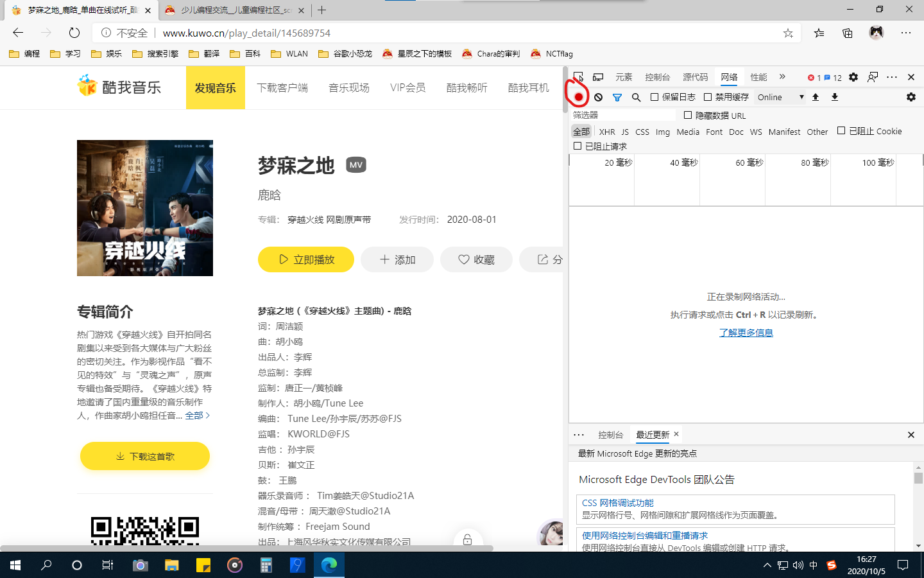Close the bottom drawer panel
924x578 pixels.
tap(911, 435)
